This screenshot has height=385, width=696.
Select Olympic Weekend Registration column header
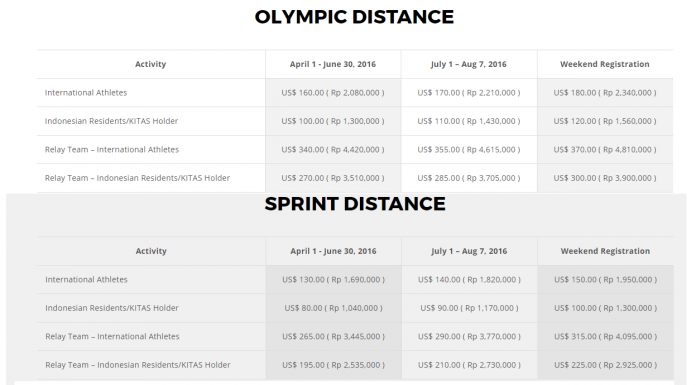click(x=605, y=64)
